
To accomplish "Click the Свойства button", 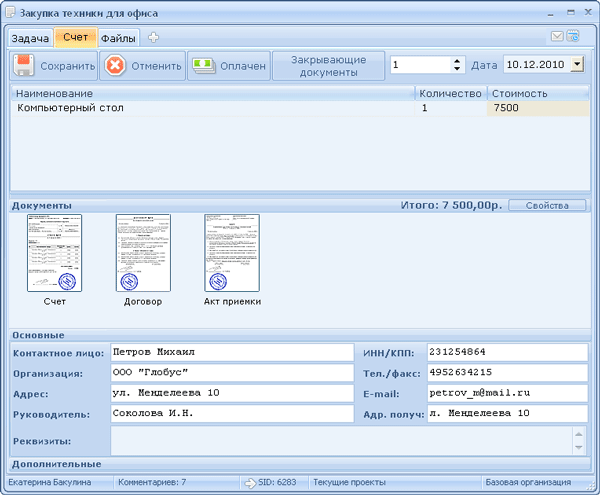I will 547,205.
